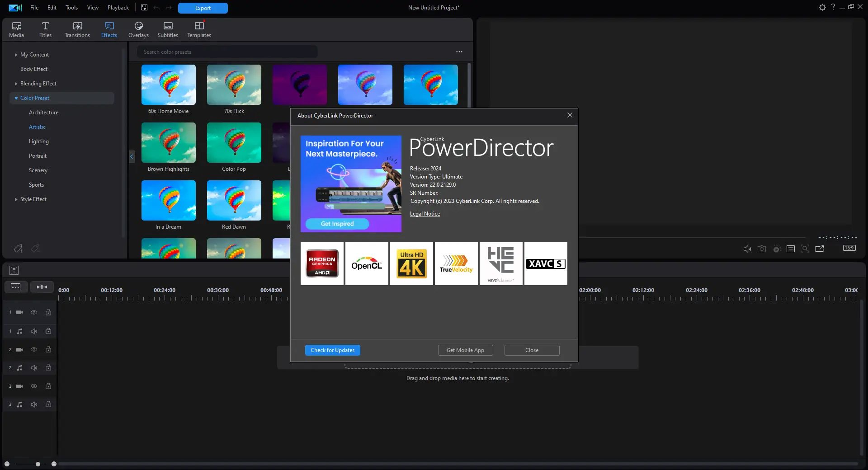
Task: Click the add tracks icon in timeline
Action: pos(16,287)
